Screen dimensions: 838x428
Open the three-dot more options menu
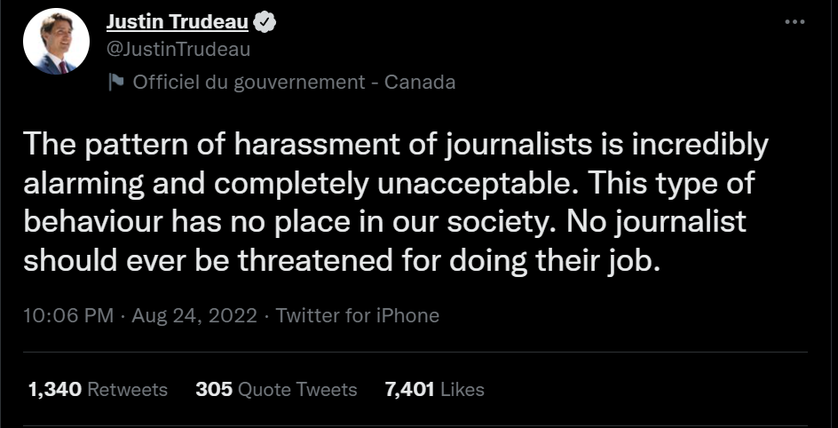pyautogui.click(x=794, y=22)
